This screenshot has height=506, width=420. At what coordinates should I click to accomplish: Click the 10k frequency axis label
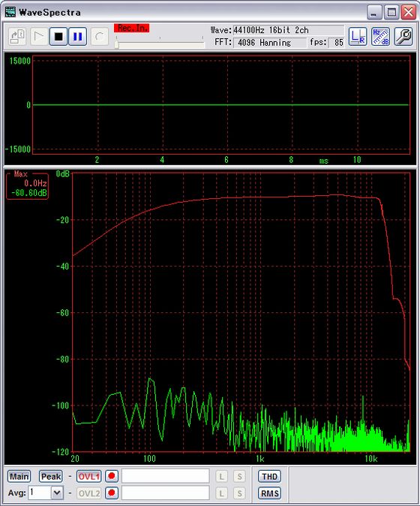coord(370,459)
